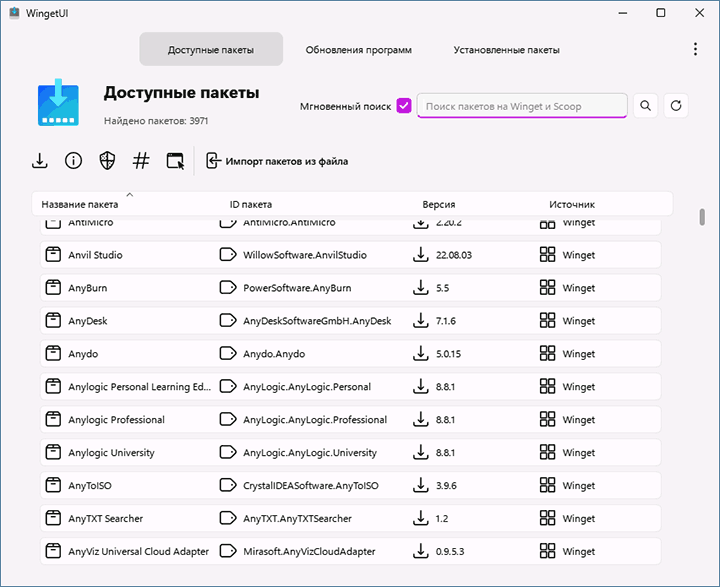
Task: Open package info icon in toolbar
Action: pyautogui.click(x=73, y=161)
